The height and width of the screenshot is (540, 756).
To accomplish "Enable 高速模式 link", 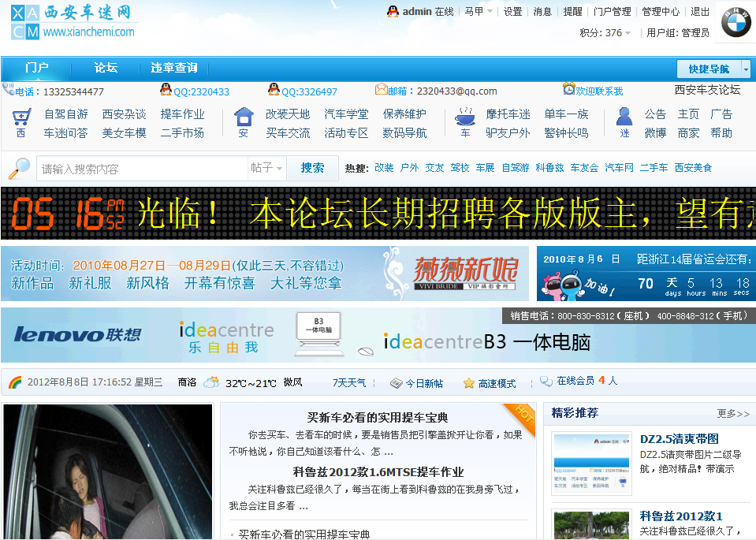I will click(x=497, y=383).
